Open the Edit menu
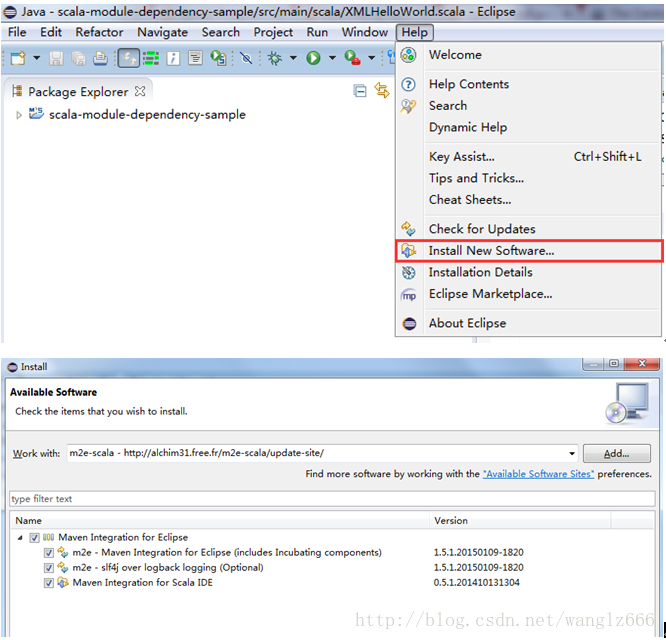The width and height of the screenshot is (666, 640). tap(51, 32)
